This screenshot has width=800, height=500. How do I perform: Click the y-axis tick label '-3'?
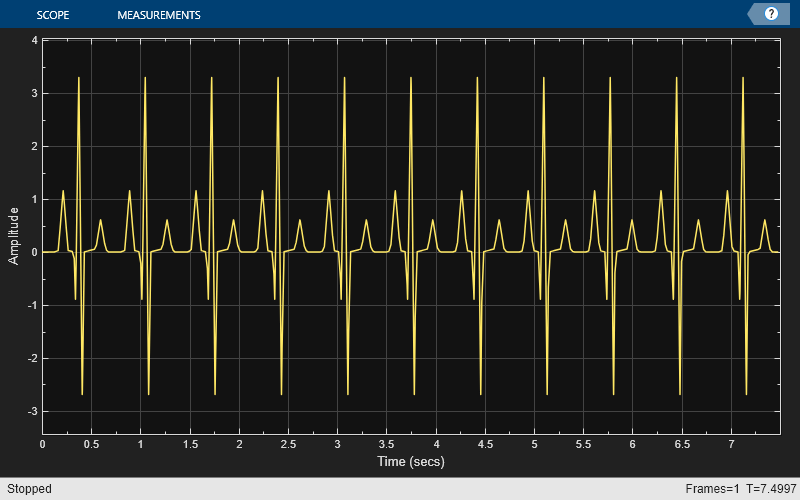pos(33,411)
